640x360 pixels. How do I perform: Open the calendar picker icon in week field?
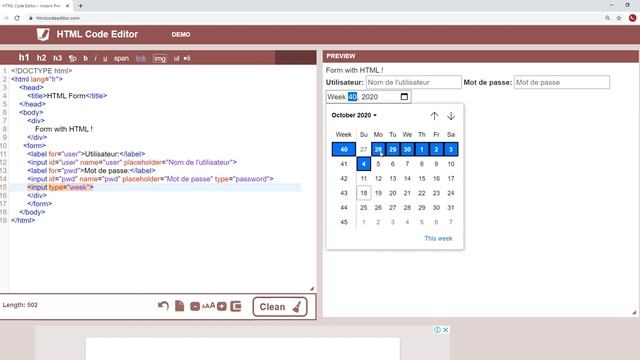404,96
